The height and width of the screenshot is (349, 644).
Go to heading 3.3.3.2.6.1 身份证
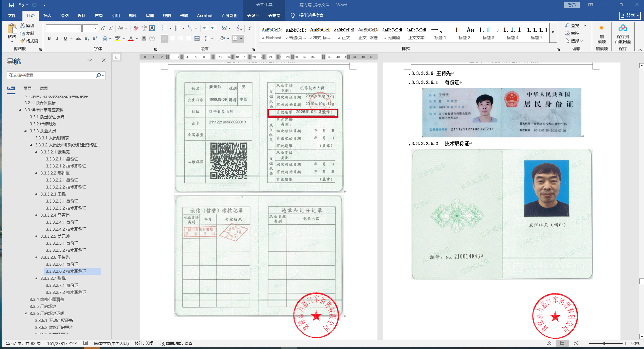point(62,264)
